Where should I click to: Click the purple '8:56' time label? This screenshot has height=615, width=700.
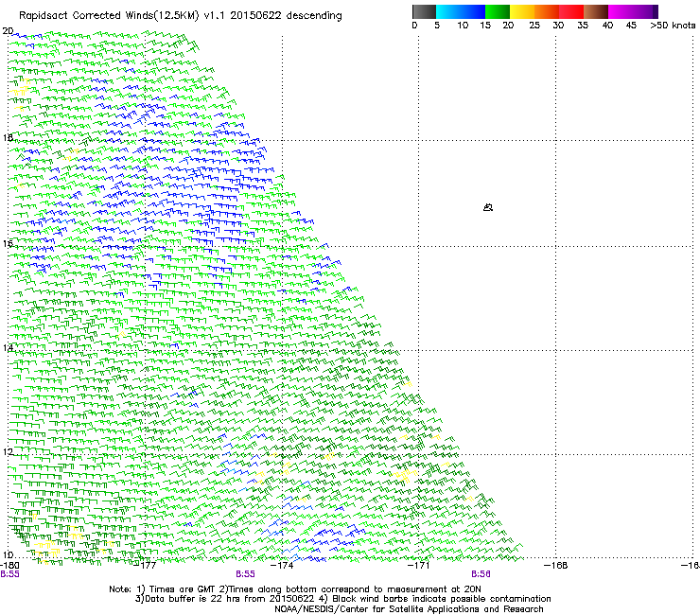[x=481, y=574]
